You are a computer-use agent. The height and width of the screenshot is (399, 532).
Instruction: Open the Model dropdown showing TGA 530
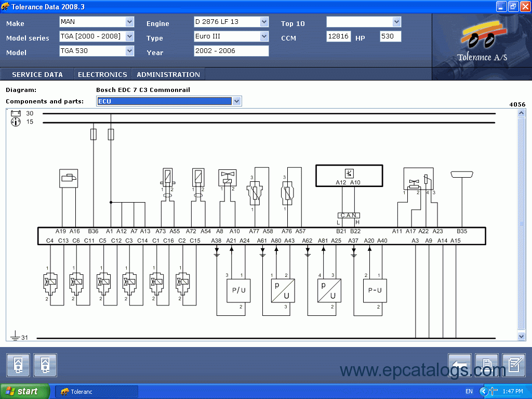(x=129, y=51)
